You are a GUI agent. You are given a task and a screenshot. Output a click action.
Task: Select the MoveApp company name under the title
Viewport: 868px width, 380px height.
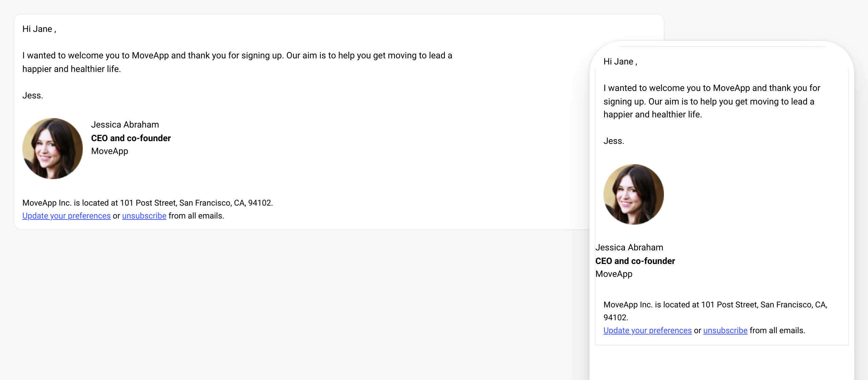point(109,151)
